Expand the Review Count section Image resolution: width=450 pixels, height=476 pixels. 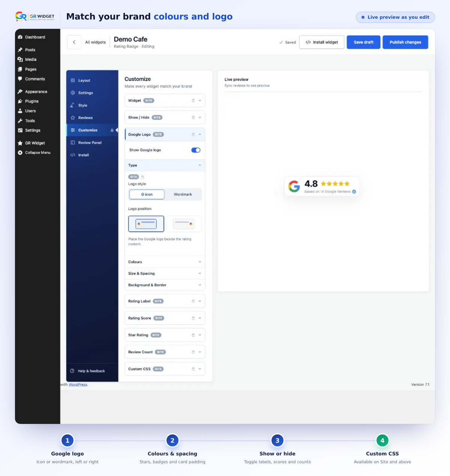[x=165, y=352]
